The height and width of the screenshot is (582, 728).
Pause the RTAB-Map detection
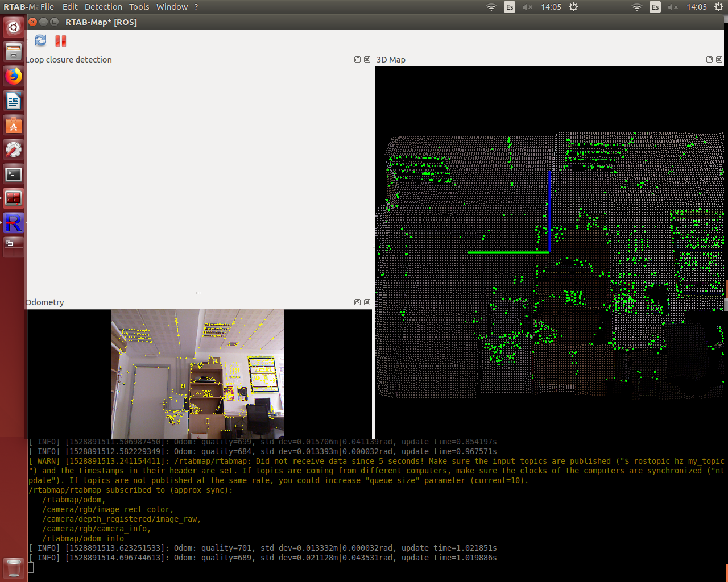pyautogui.click(x=61, y=40)
